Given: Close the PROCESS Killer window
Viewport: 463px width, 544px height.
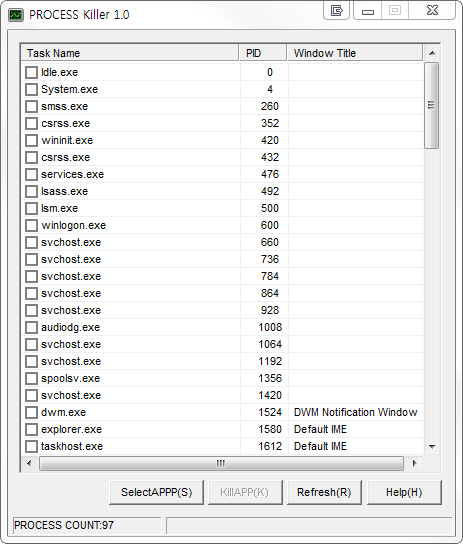Looking at the screenshot, I should tap(432, 10).
